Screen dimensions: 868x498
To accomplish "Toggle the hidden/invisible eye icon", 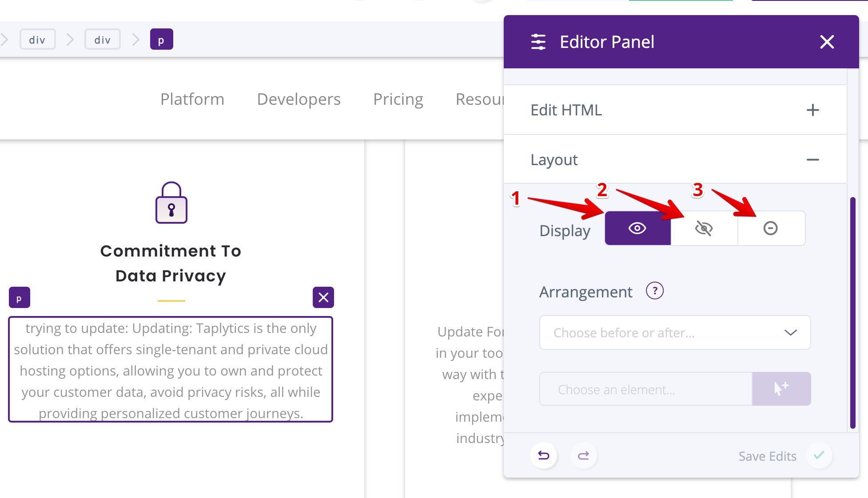I will point(704,228).
